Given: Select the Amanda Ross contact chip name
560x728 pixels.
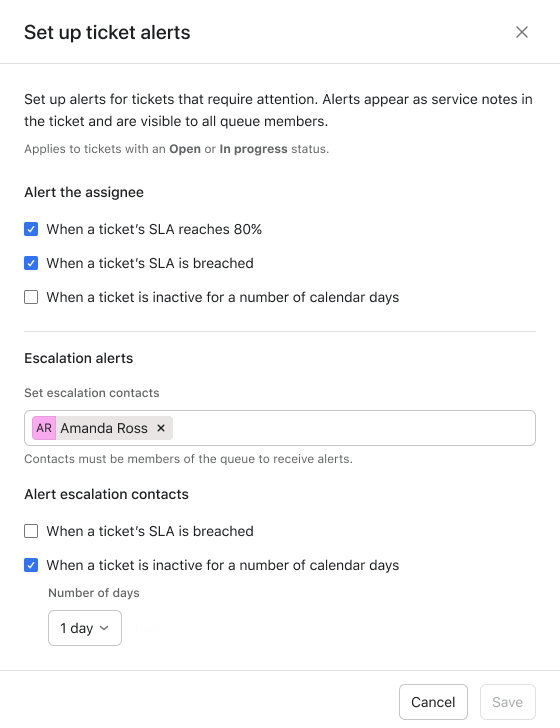Looking at the screenshot, I should pyautogui.click(x=104, y=428).
